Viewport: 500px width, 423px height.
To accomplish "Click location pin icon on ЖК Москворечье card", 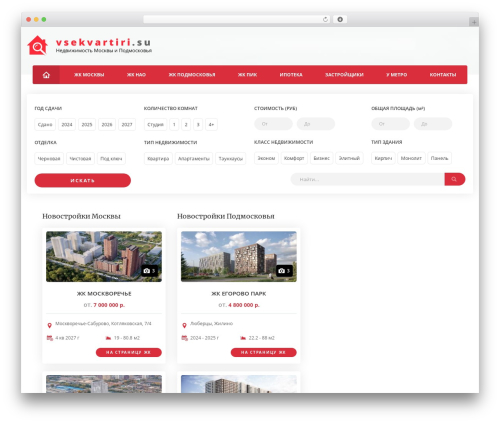I will coord(49,325).
